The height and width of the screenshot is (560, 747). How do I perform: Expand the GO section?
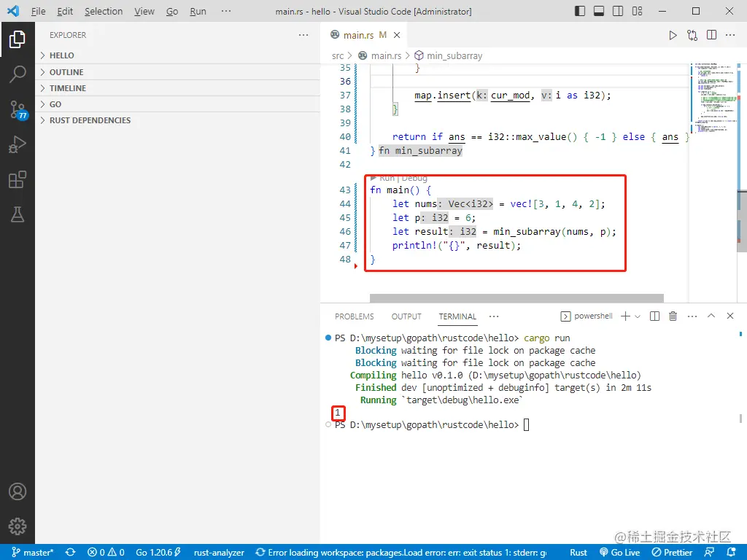[178, 104]
